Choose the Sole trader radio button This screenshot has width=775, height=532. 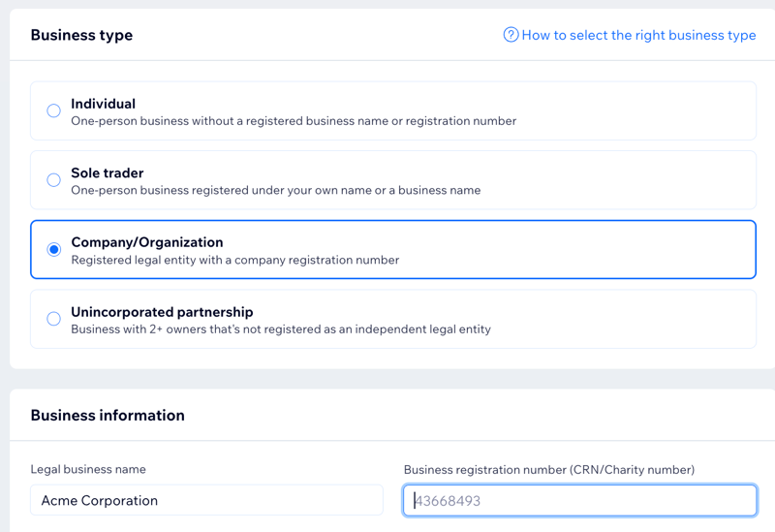pyautogui.click(x=54, y=179)
